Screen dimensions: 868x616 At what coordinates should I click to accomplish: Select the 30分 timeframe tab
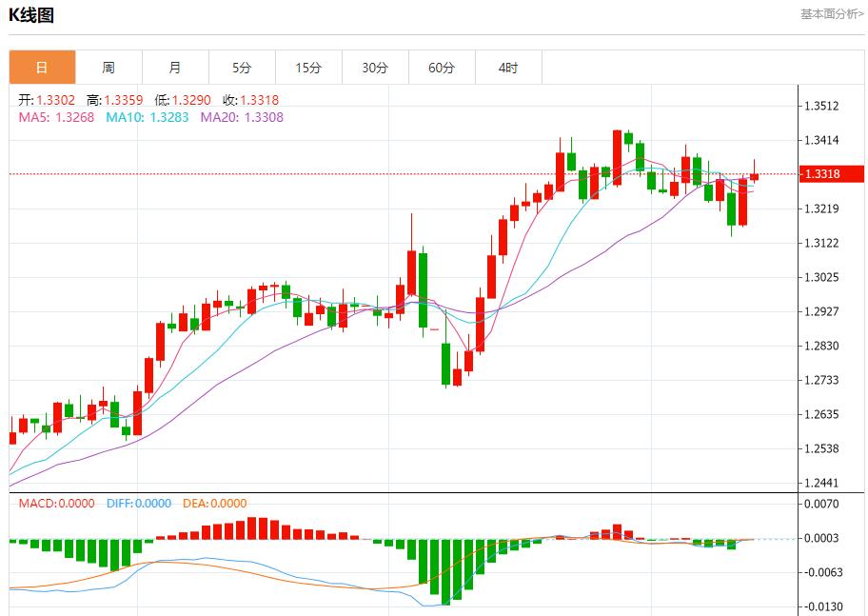[375, 68]
